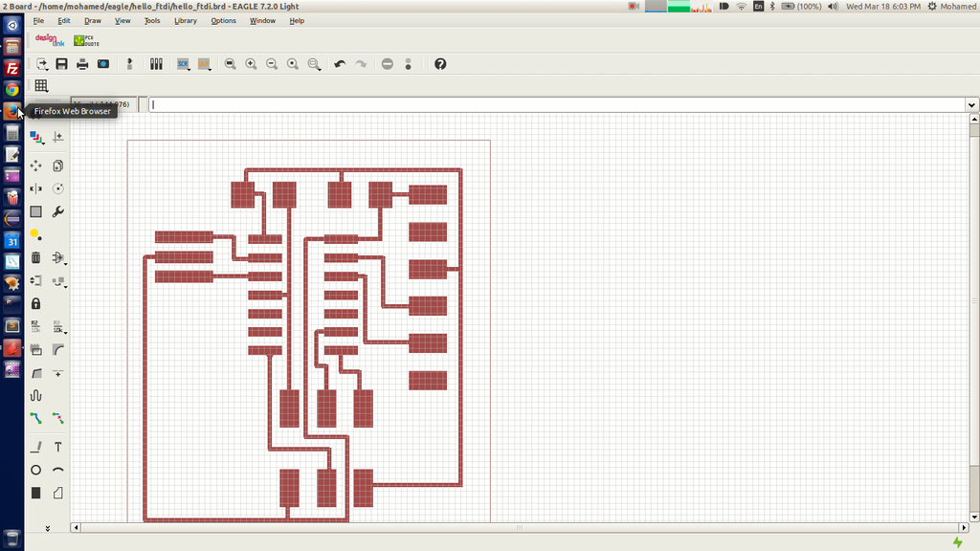The width and height of the screenshot is (980, 551).
Task: Open the Options menu
Action: (x=223, y=21)
